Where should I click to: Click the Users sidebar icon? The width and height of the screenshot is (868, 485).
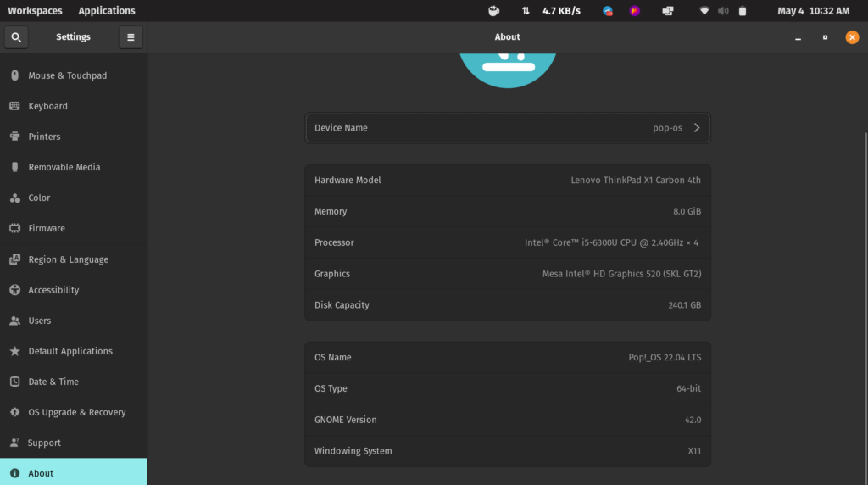coord(15,321)
